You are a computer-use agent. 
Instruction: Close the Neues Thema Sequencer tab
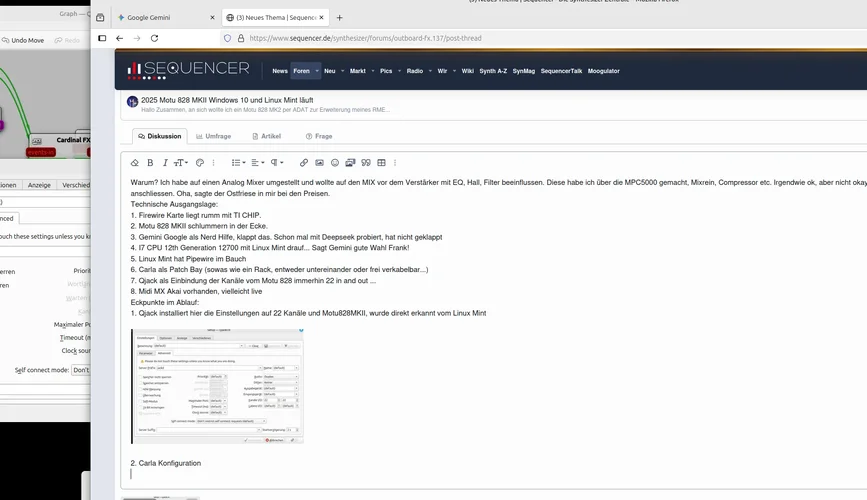321,18
